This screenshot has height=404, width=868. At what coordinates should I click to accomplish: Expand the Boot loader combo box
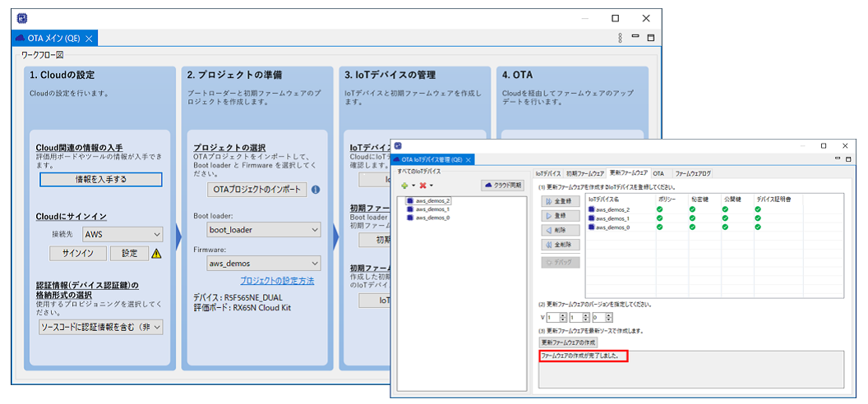pyautogui.click(x=263, y=231)
